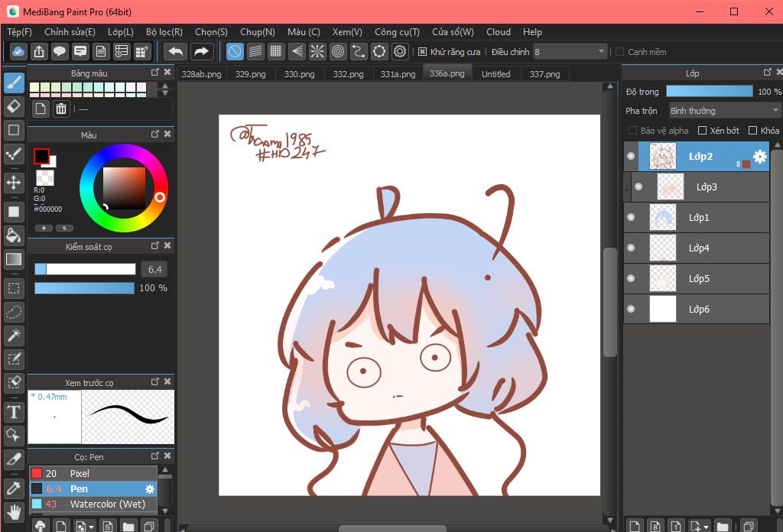Open the Bộ lọc(R) menu

[164, 32]
